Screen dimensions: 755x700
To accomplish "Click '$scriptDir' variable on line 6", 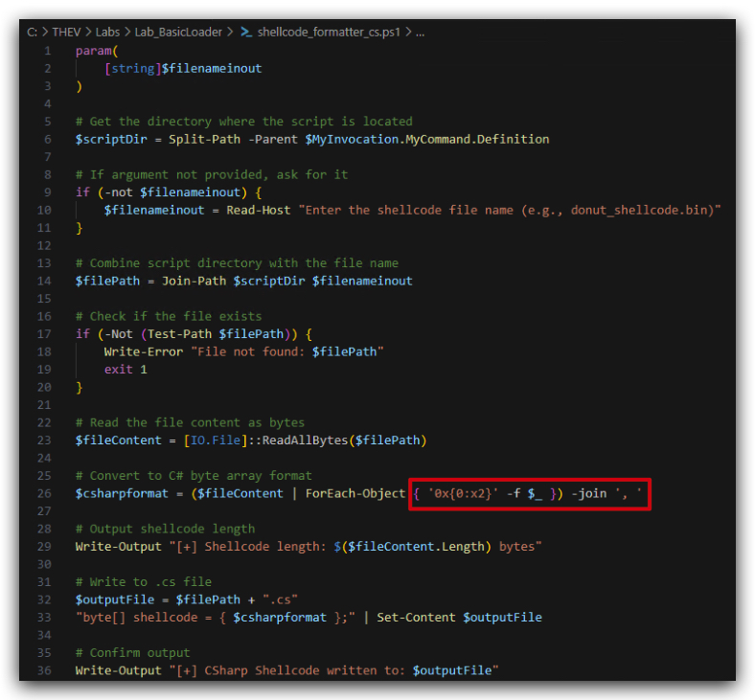I will pyautogui.click(x=111, y=139).
